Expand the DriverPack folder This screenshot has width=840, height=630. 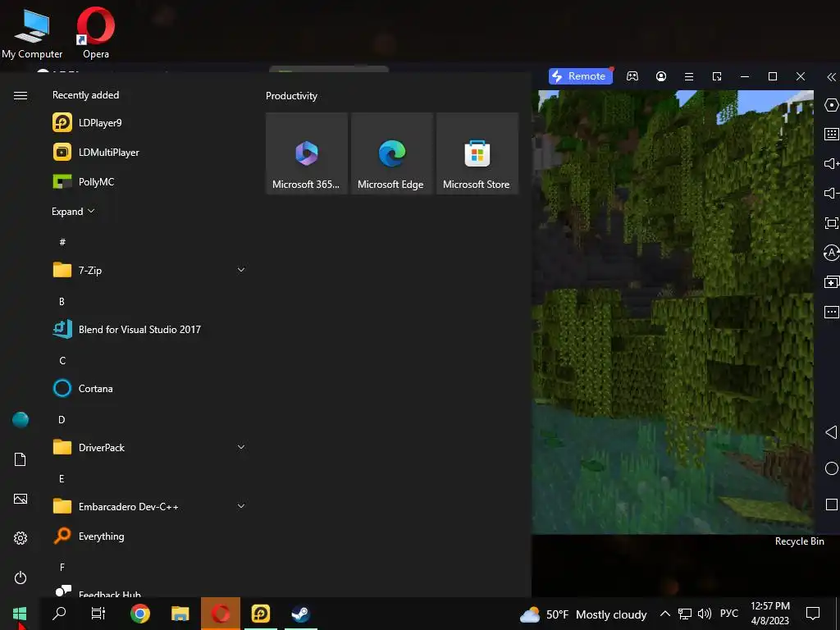(x=240, y=447)
